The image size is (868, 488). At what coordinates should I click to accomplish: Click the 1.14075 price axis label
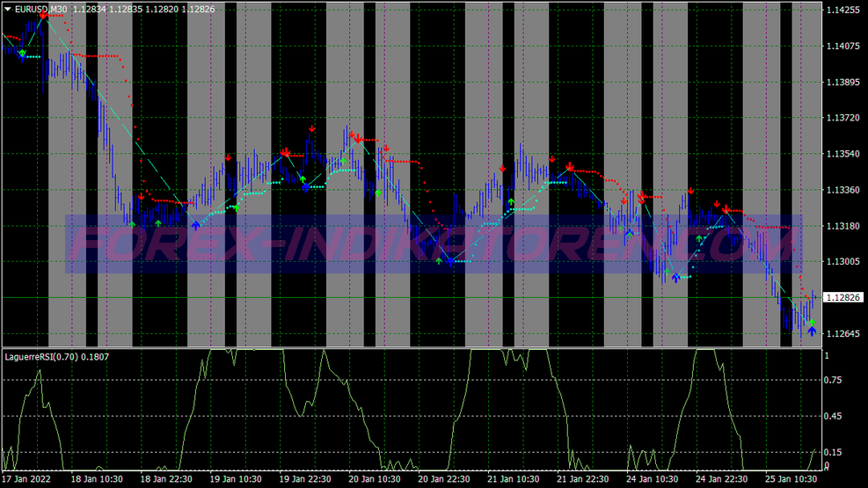click(x=843, y=46)
